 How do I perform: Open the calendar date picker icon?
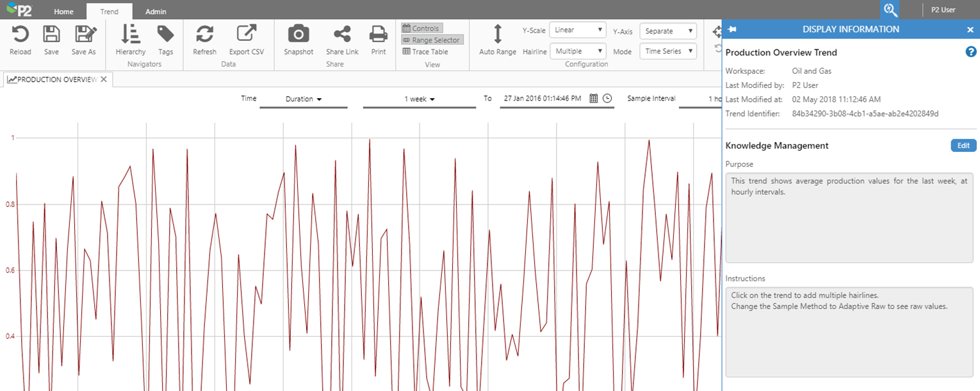pos(593,99)
